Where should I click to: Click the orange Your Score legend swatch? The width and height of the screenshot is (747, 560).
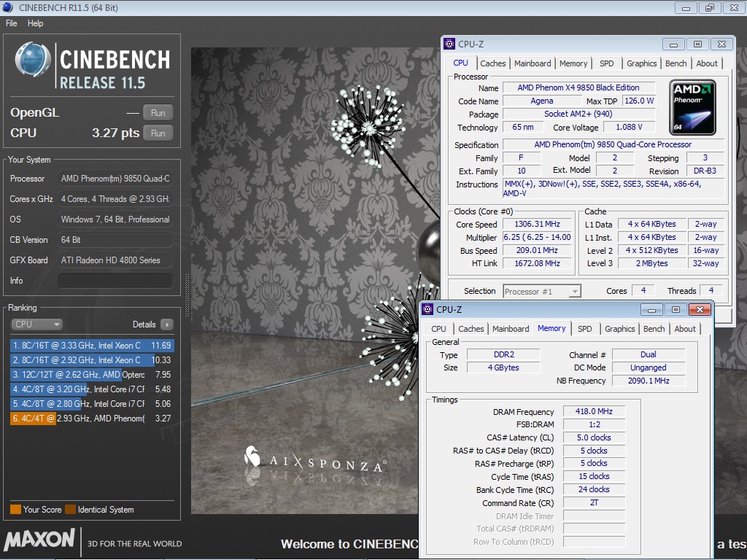[x=15, y=509]
